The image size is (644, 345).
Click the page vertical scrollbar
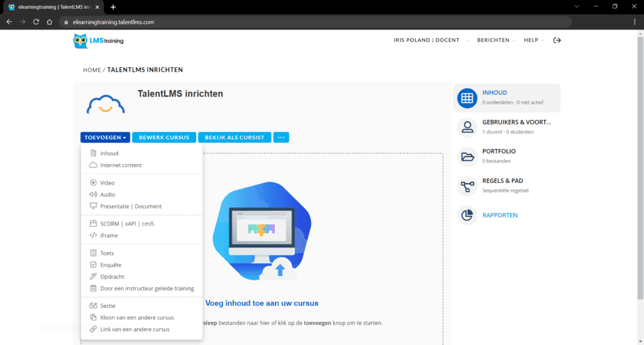pos(640,168)
